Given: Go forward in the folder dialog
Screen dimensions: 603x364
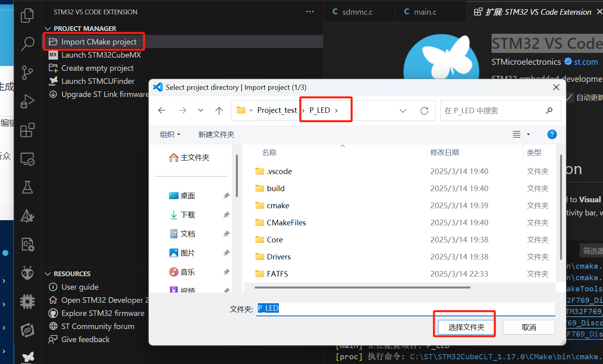Looking at the screenshot, I should coord(183,110).
